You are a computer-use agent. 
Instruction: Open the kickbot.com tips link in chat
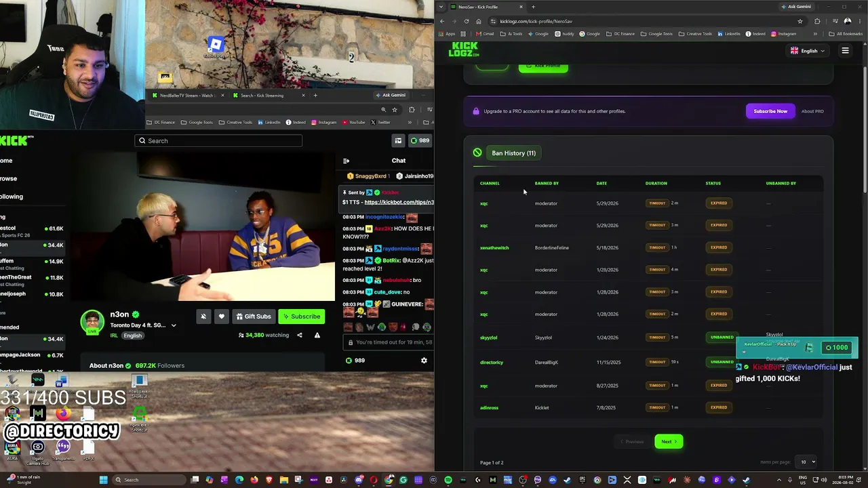click(x=399, y=203)
